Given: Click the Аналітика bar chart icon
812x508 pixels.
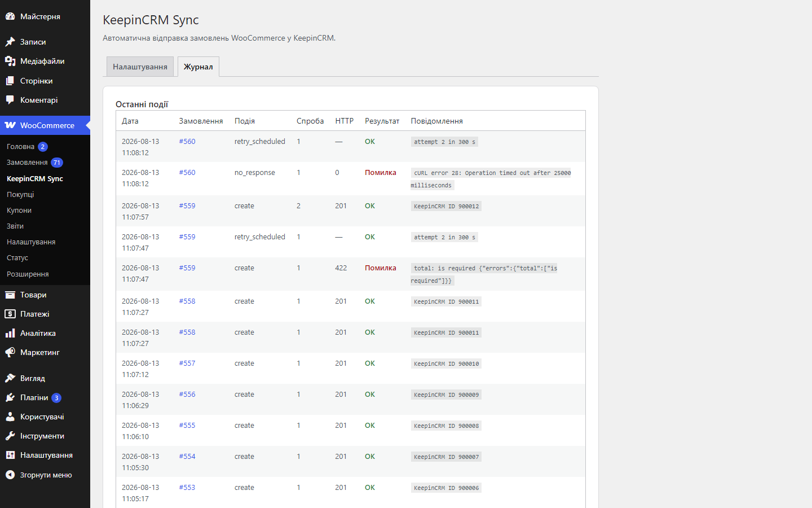Looking at the screenshot, I should click(x=10, y=333).
